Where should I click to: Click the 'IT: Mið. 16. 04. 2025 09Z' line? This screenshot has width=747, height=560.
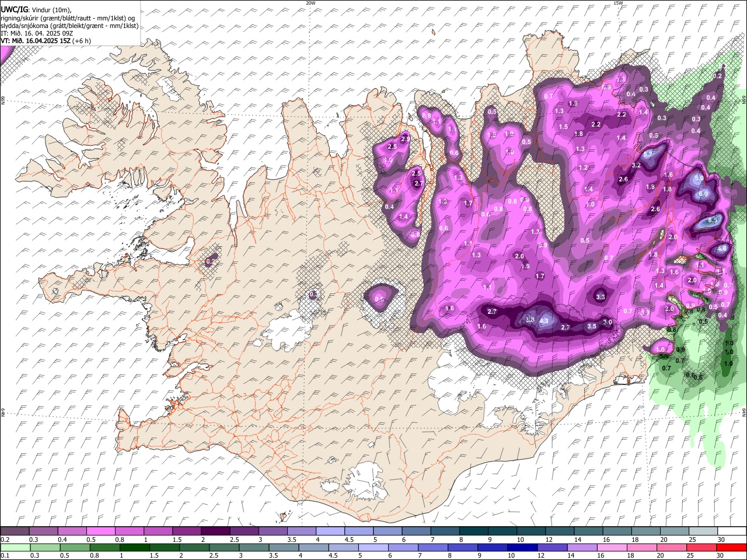(x=37, y=33)
